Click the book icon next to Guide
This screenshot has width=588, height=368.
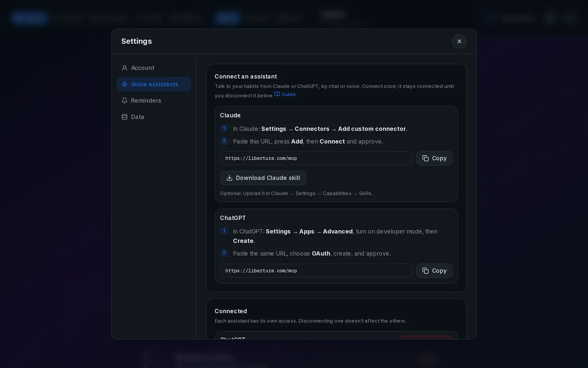click(x=277, y=94)
